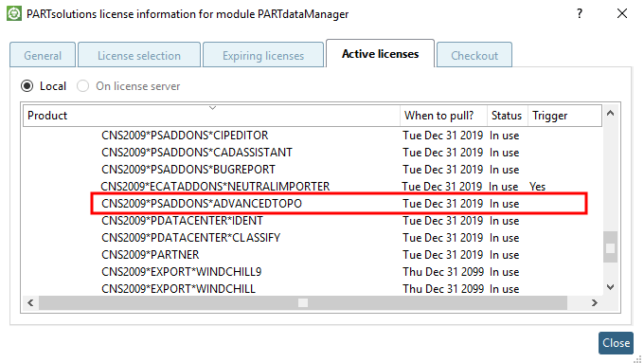Click the vertical scrollbar up arrow
644x363 pixels.
click(610, 113)
